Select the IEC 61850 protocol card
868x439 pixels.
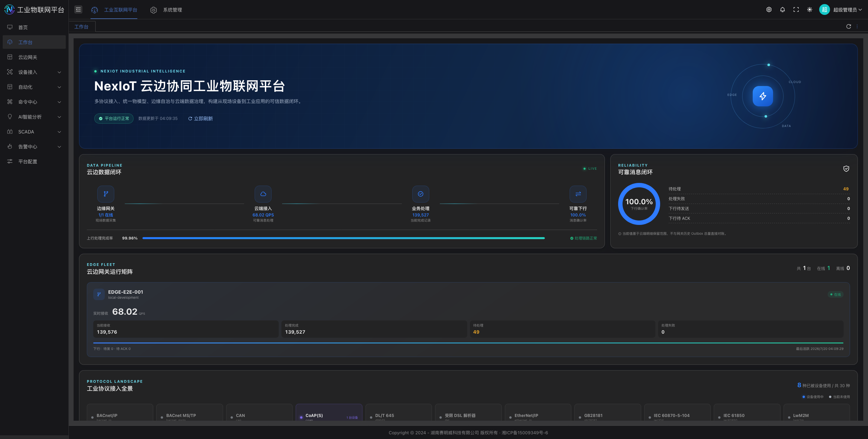(x=747, y=413)
